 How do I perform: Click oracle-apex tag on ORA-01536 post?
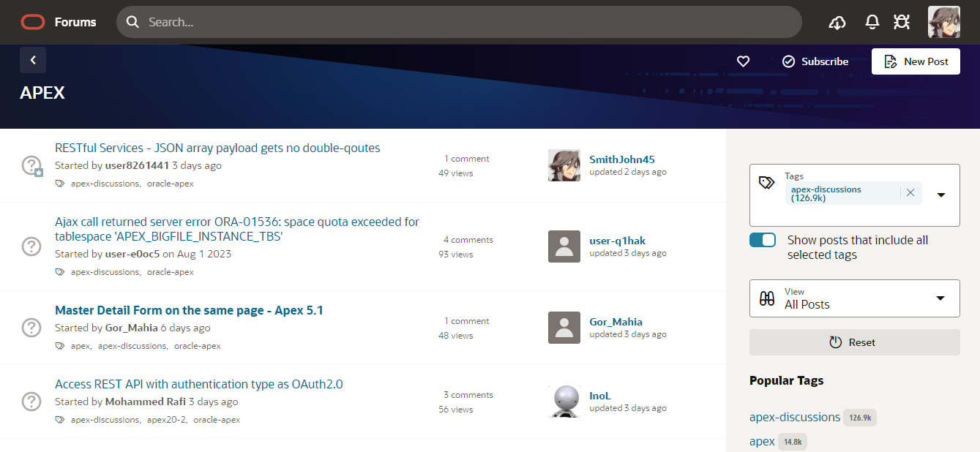[171, 272]
